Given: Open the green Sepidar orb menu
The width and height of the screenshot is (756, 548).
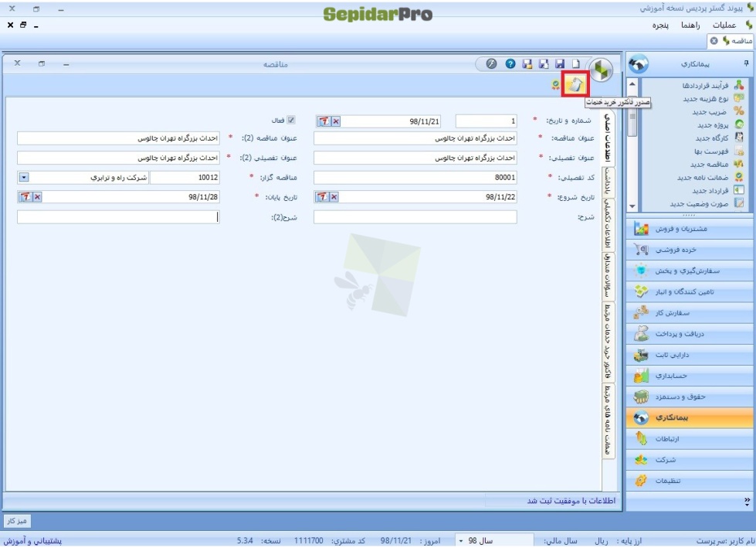Looking at the screenshot, I should [x=601, y=70].
